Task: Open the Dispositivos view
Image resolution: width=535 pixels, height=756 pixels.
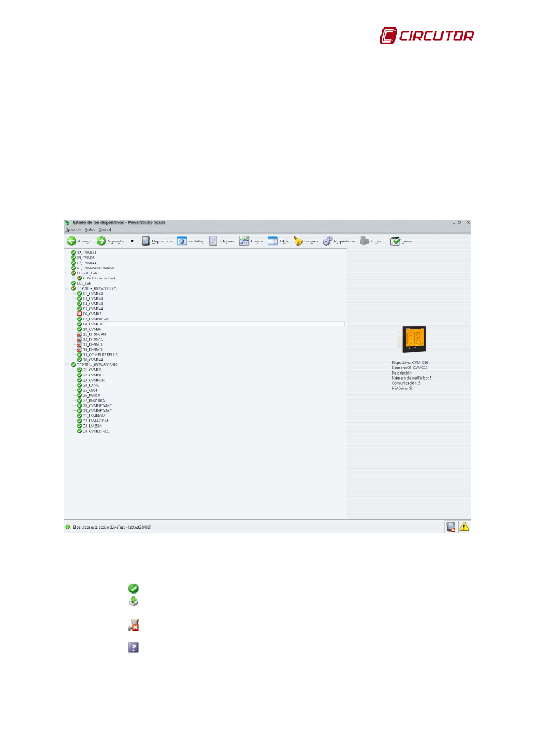Action: 157,241
